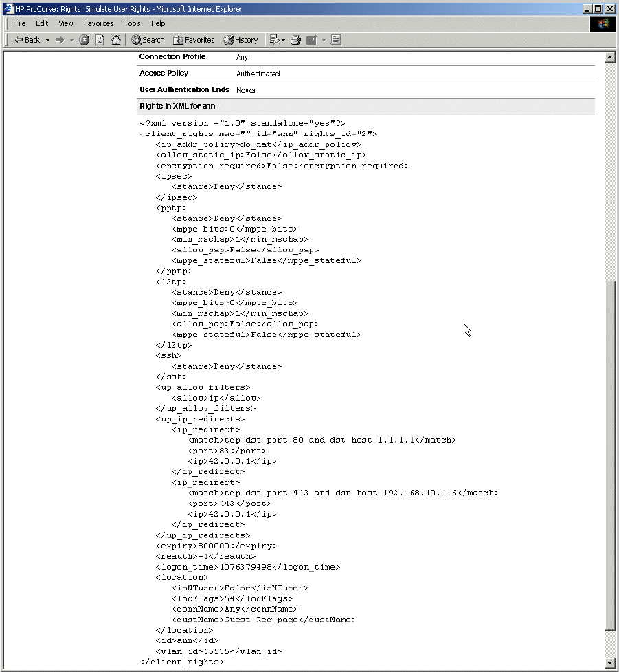Click the custName Guest Reg page line

(263, 620)
